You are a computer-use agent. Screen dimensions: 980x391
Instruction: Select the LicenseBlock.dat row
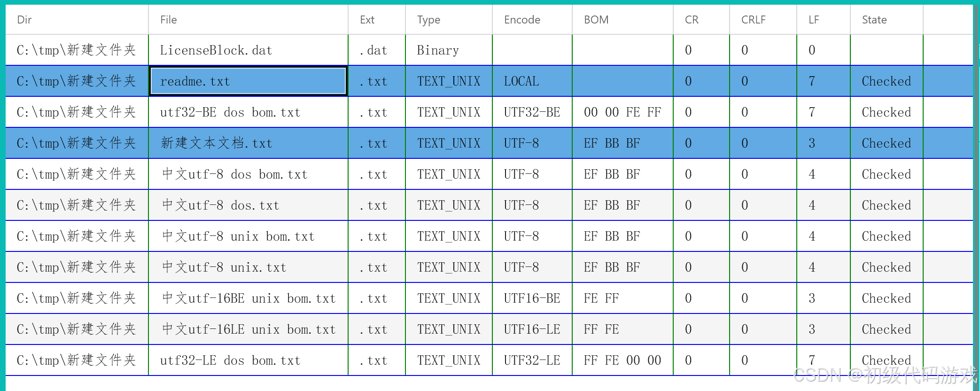pos(216,50)
